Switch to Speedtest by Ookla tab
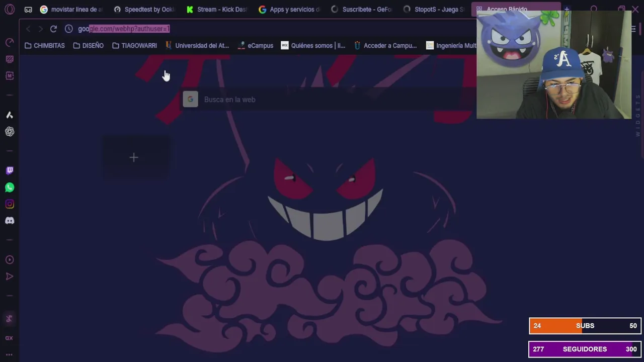The width and height of the screenshot is (644, 362). [x=144, y=10]
